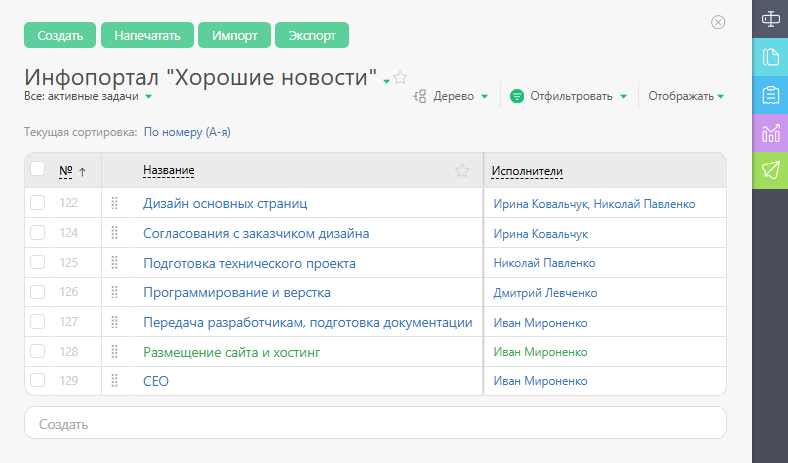
Task: Click drag handle of task 129
Action: (115, 381)
